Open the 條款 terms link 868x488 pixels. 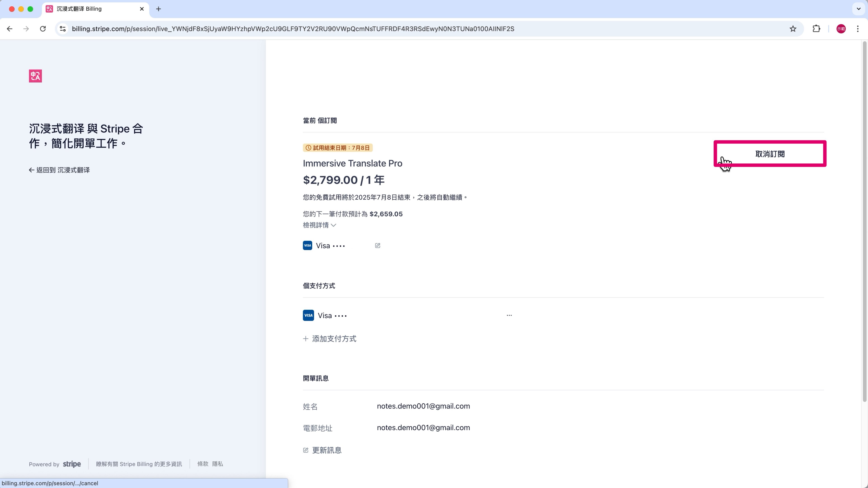(203, 464)
